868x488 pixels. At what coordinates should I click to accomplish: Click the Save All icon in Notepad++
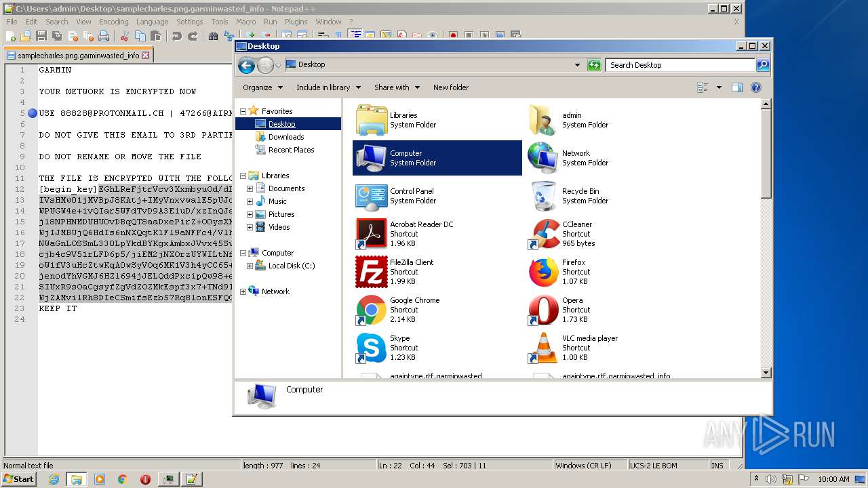57,36
